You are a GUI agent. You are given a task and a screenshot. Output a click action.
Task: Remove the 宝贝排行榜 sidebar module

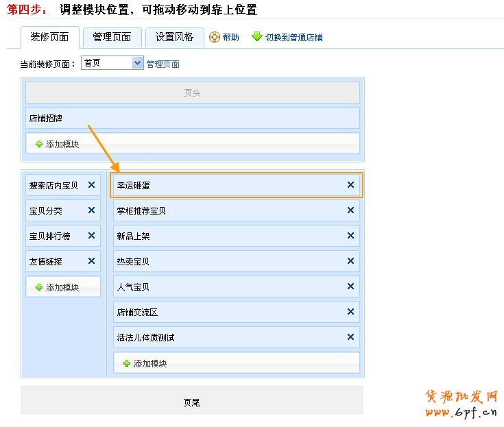(91, 236)
